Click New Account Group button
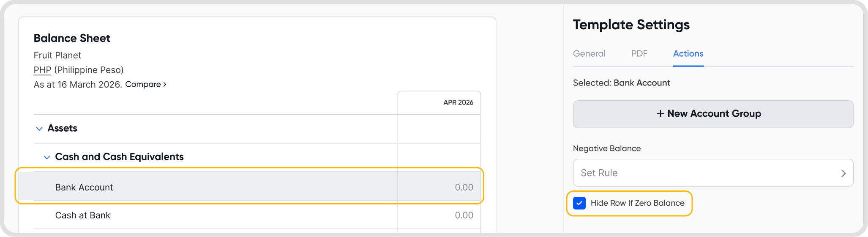 tap(713, 114)
